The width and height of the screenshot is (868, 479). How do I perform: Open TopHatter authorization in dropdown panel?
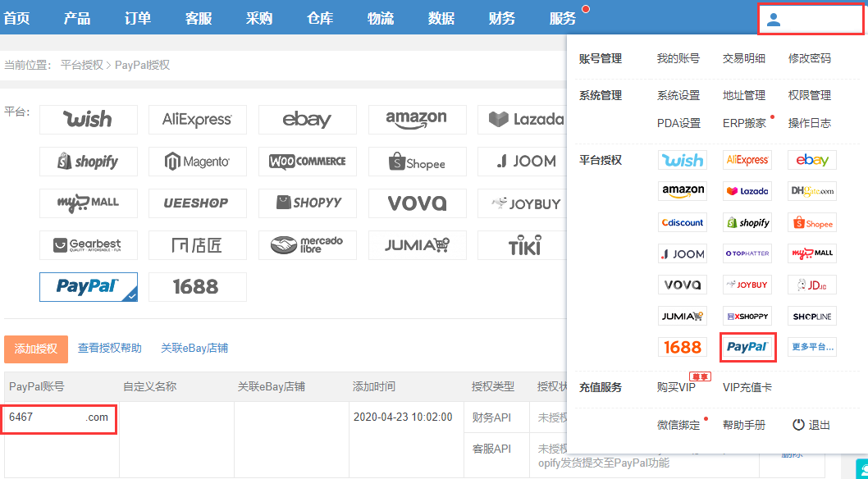click(x=747, y=254)
